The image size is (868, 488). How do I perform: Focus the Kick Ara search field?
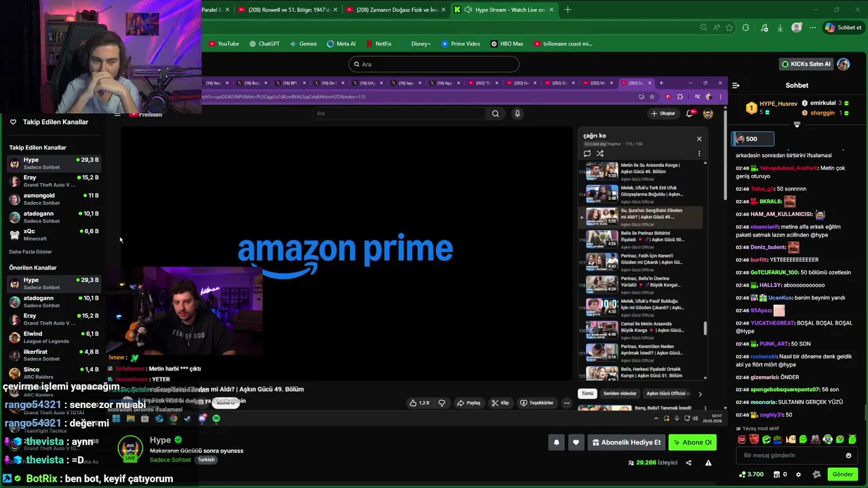[434, 64]
